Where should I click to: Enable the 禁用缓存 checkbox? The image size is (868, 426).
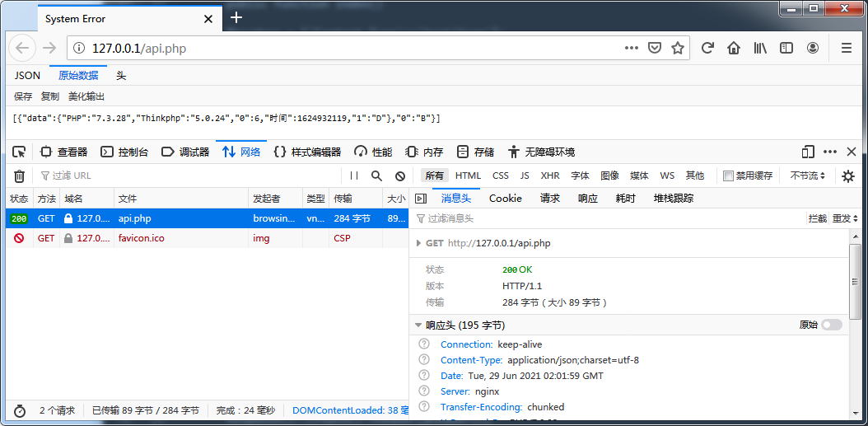click(729, 176)
